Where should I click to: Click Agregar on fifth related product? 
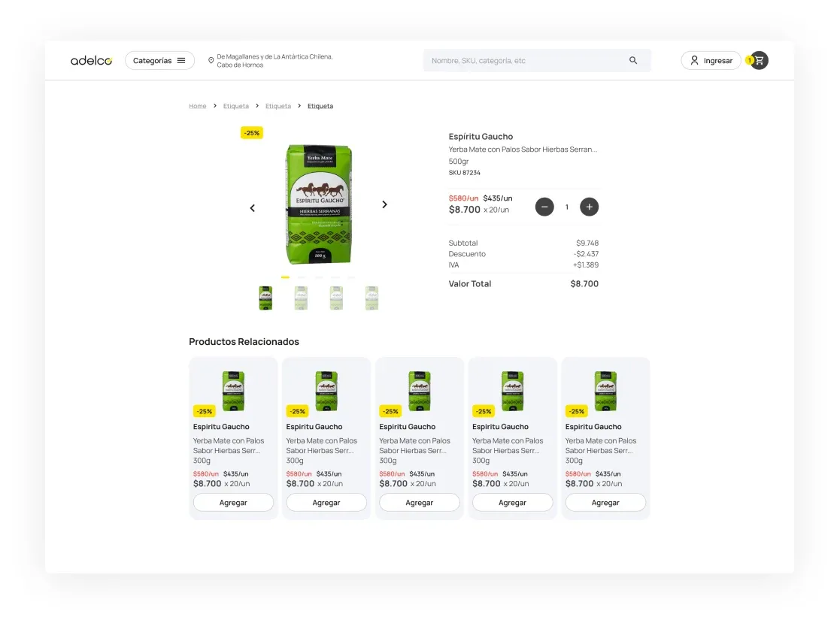605,503
